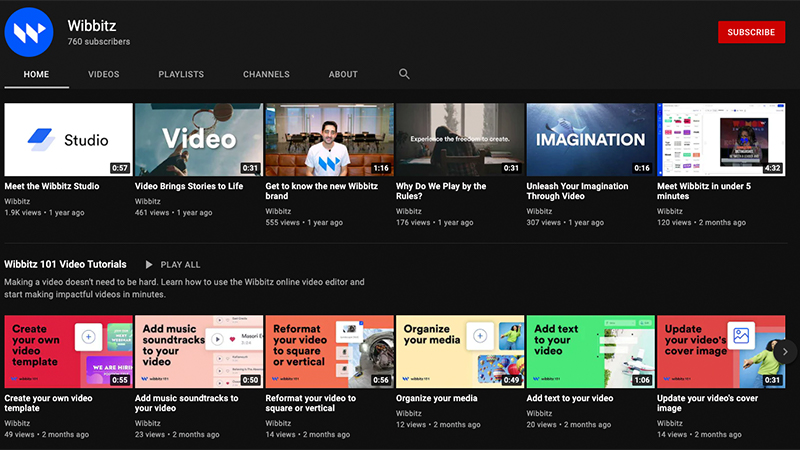Open the Why Do We Play by the Rules thumbnail
Screen dimensions: 800x450
pos(460,140)
